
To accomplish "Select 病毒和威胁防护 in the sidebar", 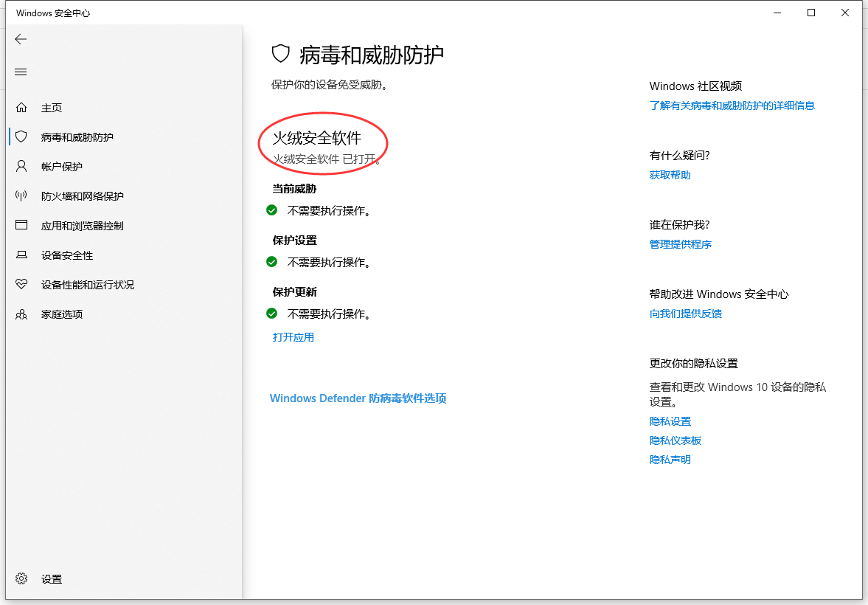I will click(77, 137).
